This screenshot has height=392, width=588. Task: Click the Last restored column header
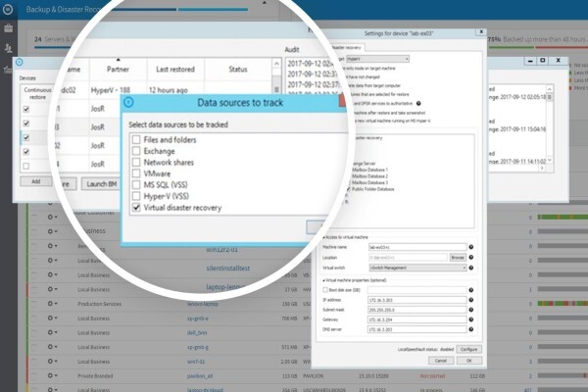coord(175,69)
